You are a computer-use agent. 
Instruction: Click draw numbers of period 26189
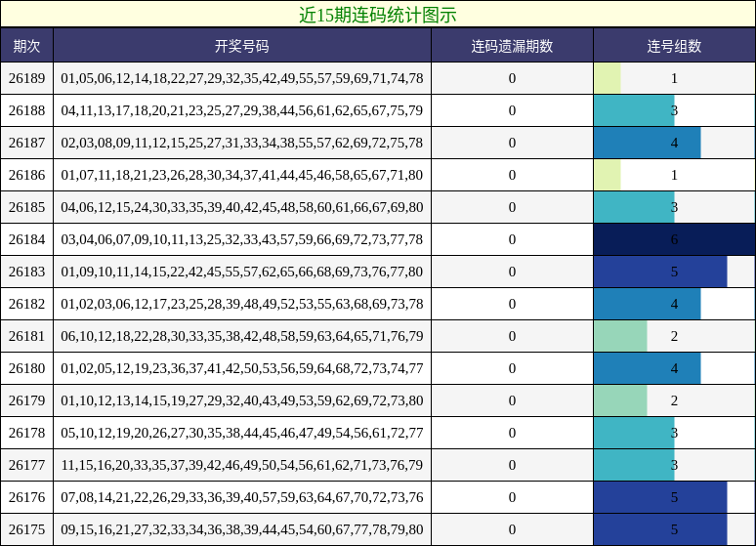pyautogui.click(x=242, y=78)
